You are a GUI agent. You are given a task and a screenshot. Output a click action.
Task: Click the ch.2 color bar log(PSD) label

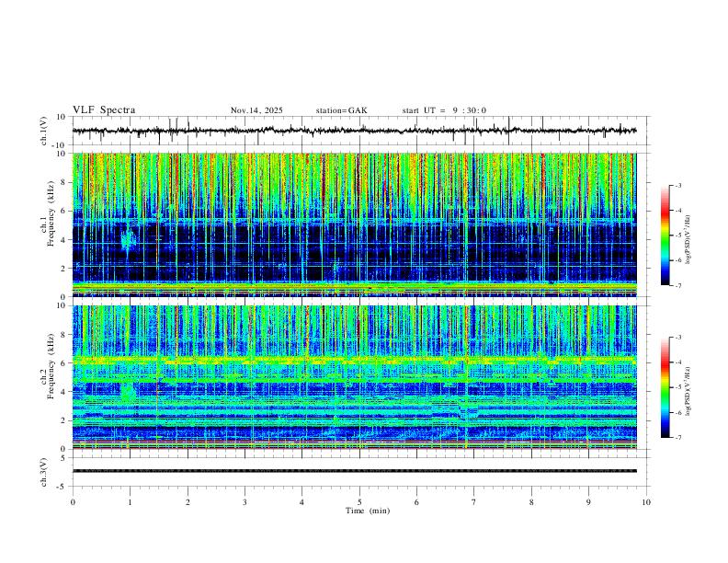coord(688,392)
